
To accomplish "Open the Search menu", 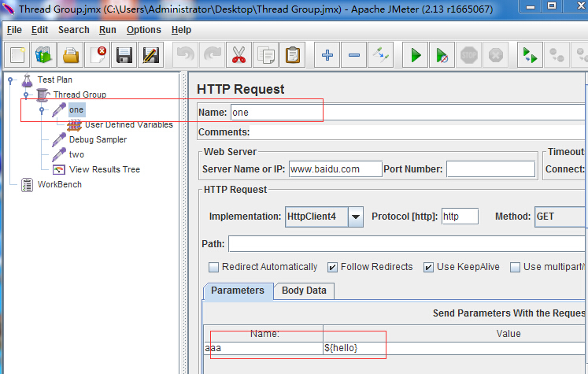I will 73,30.
